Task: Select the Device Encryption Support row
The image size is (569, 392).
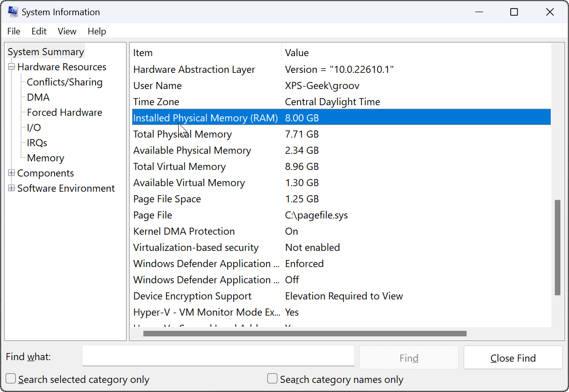Action: (342, 296)
